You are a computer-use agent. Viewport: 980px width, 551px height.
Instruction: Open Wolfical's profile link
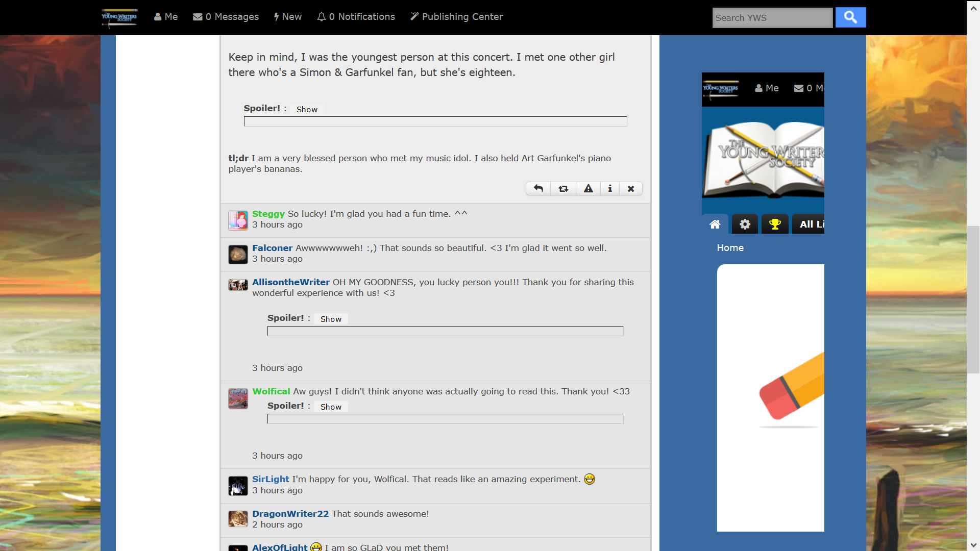pos(271,391)
